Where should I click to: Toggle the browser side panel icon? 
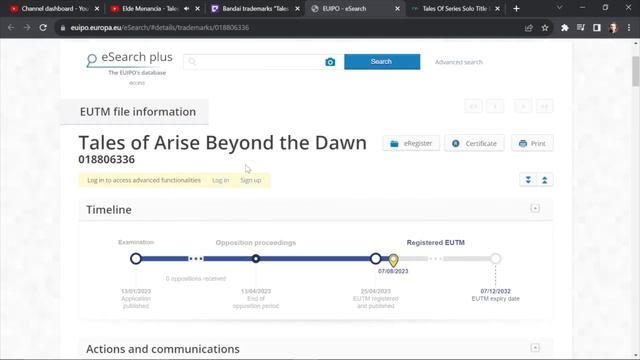tap(597, 28)
